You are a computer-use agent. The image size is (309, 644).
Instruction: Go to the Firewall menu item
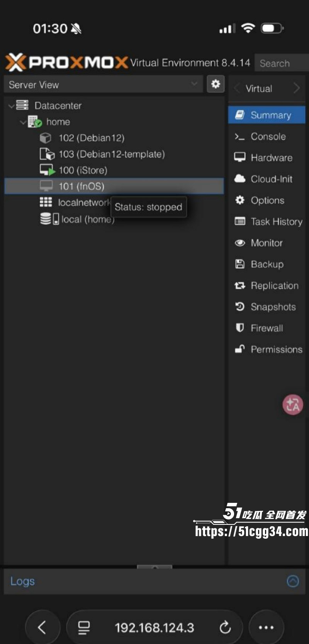(x=267, y=328)
